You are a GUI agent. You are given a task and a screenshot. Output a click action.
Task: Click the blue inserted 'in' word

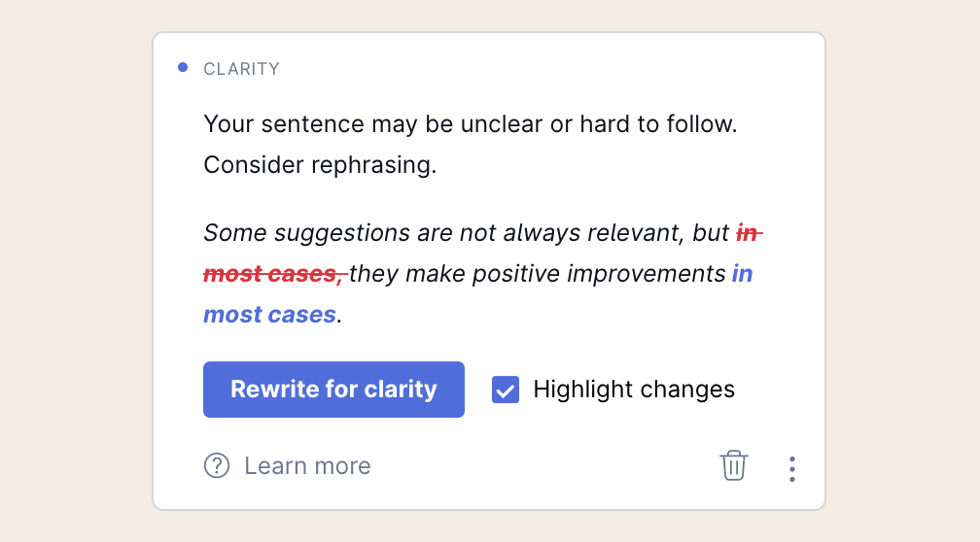[x=743, y=274]
